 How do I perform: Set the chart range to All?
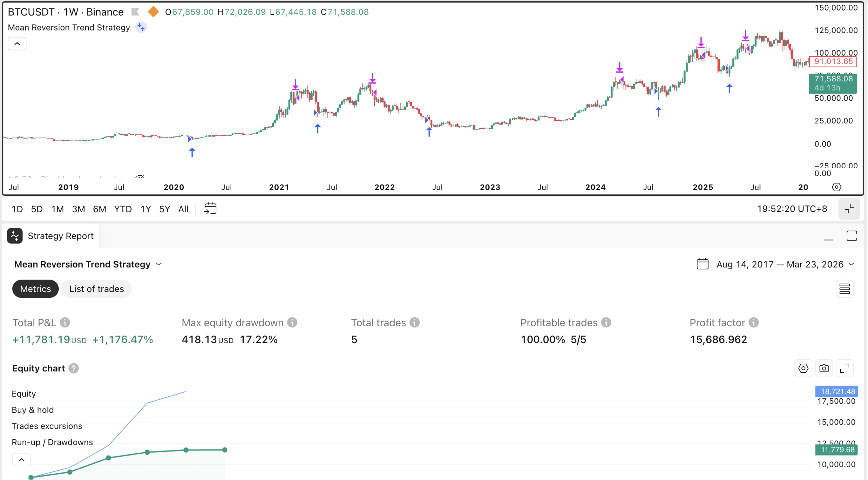point(183,209)
